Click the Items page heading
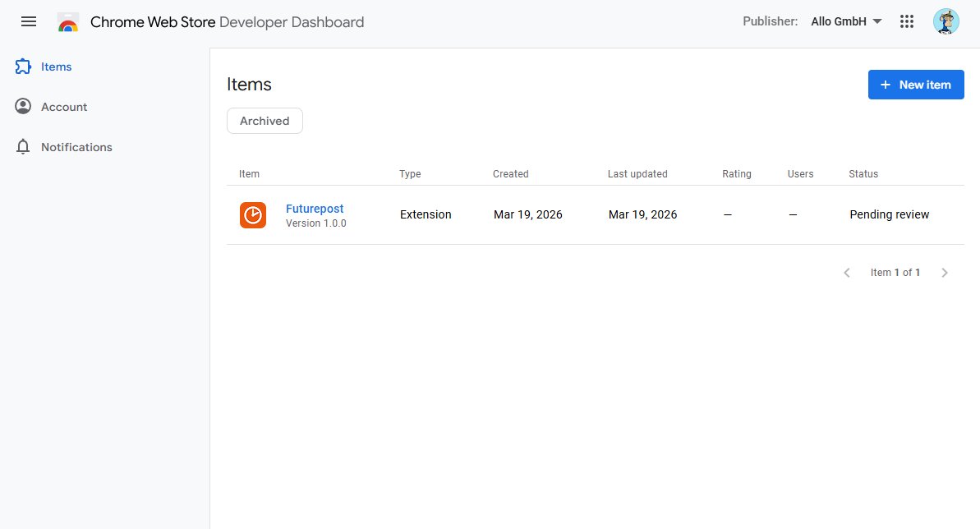Screen dimensions: 980x529 250,85
